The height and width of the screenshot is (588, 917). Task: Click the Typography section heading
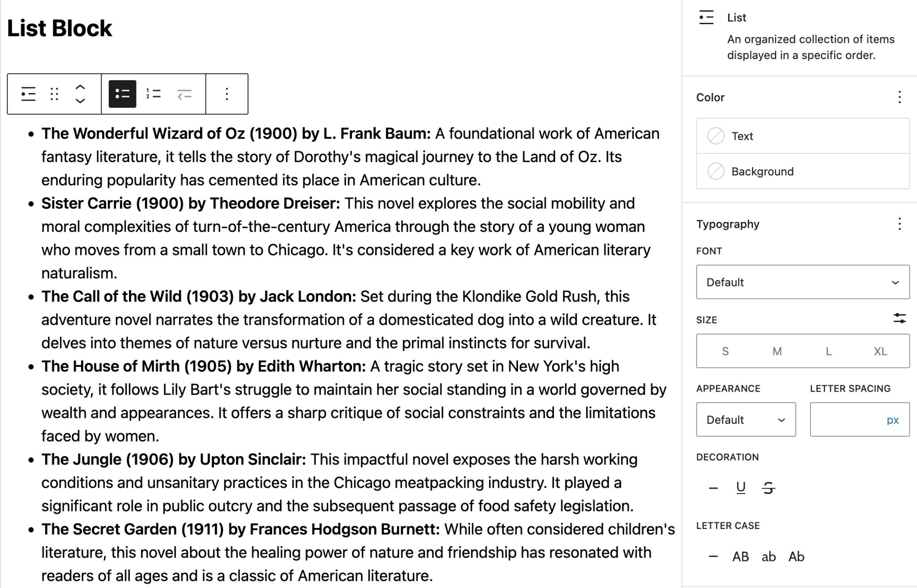[x=728, y=224]
